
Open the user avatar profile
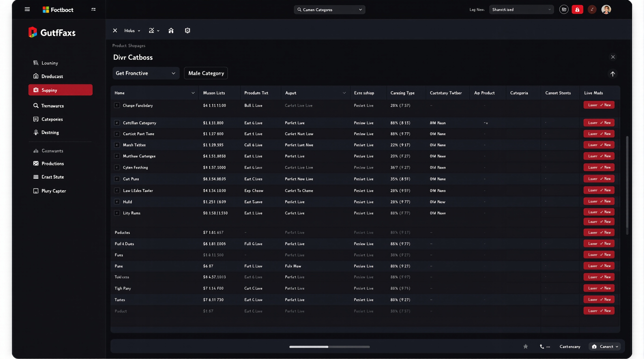[x=606, y=10]
